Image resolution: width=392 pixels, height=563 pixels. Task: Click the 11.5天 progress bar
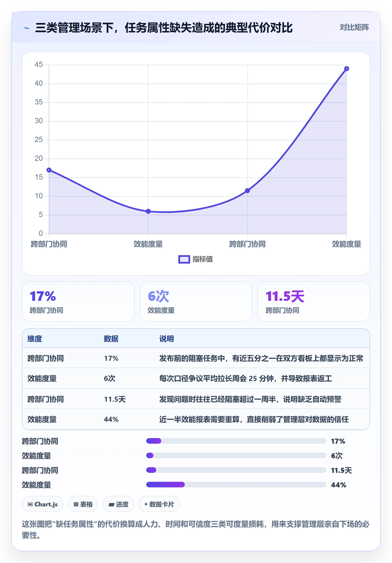[236, 470]
